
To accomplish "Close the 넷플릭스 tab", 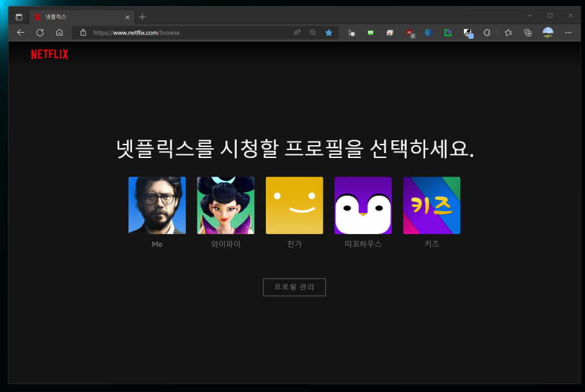I will point(127,17).
